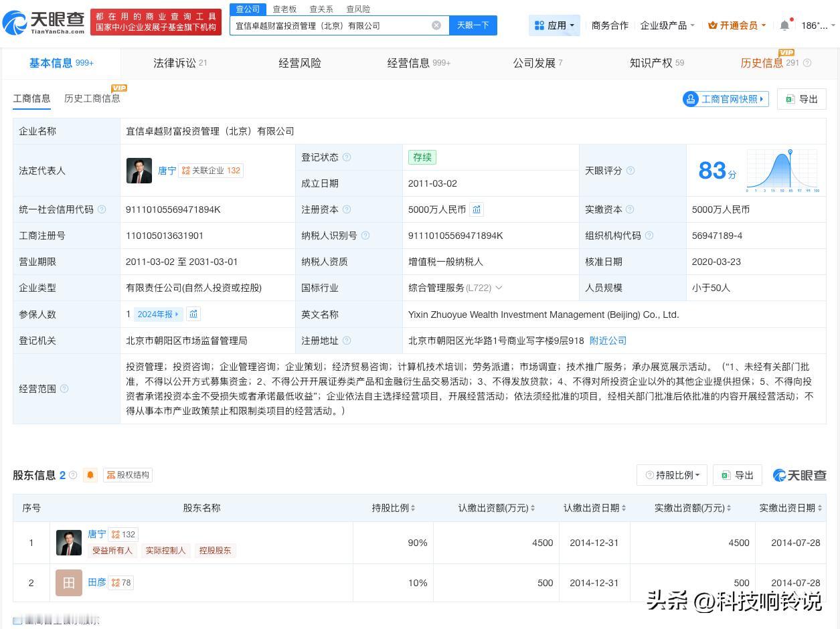The width and height of the screenshot is (840, 629).
Task: Click shareholder 唐宁's 132 related tag
Action: pos(123,534)
